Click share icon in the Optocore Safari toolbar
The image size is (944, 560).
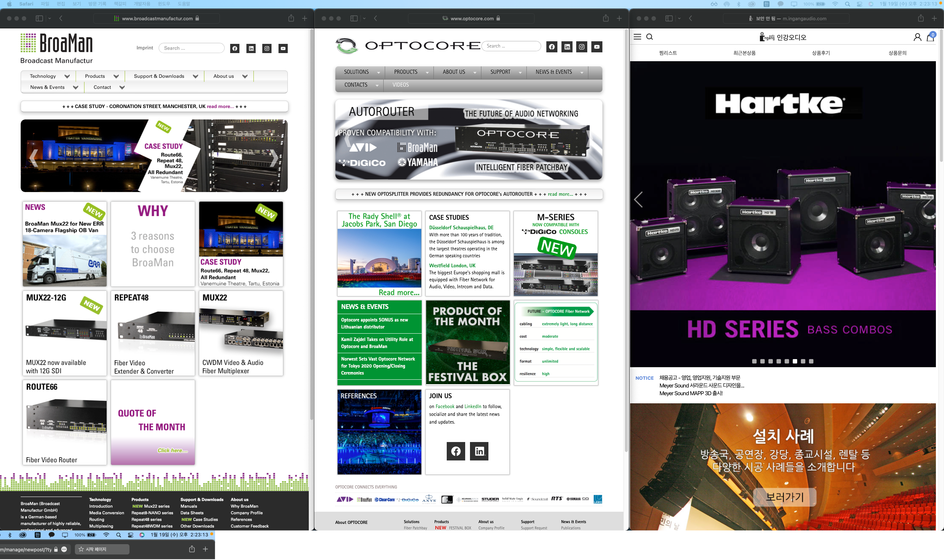tap(606, 18)
